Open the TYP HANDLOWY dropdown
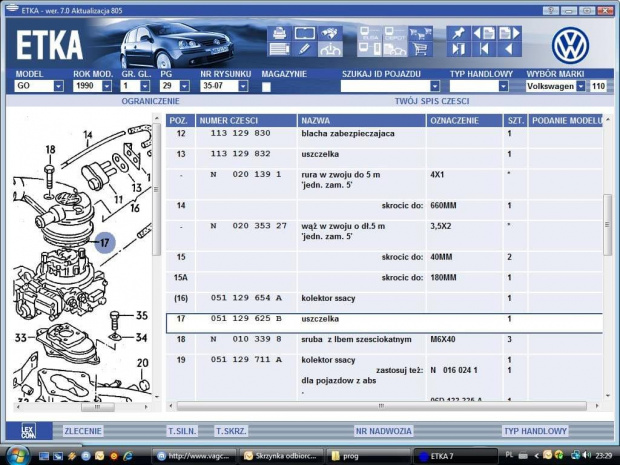 [x=503, y=86]
